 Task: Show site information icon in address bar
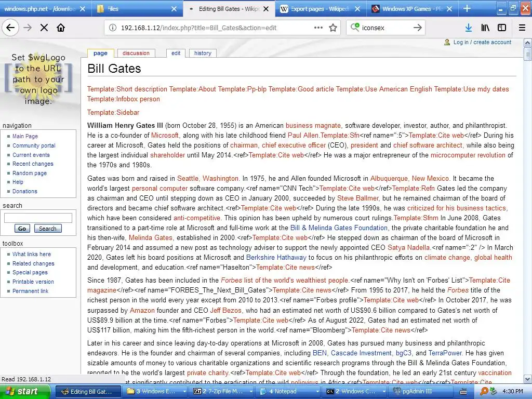pos(113,28)
